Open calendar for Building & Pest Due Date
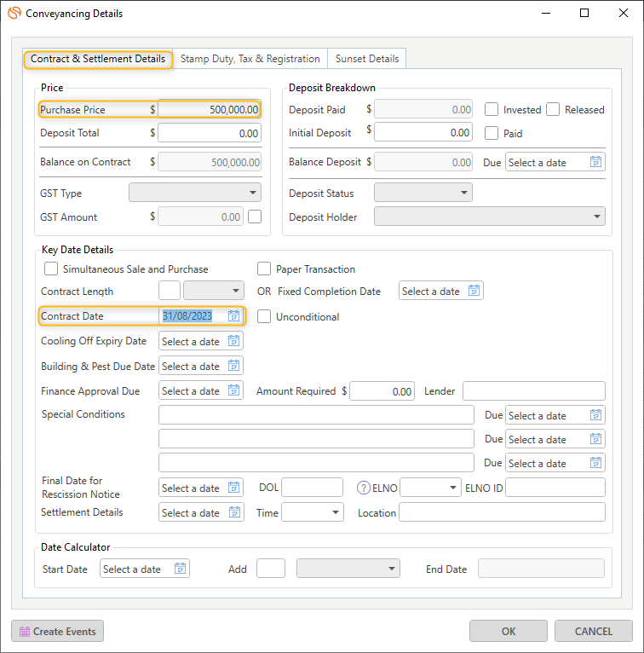Viewport: 644px width, 653px height. [233, 366]
